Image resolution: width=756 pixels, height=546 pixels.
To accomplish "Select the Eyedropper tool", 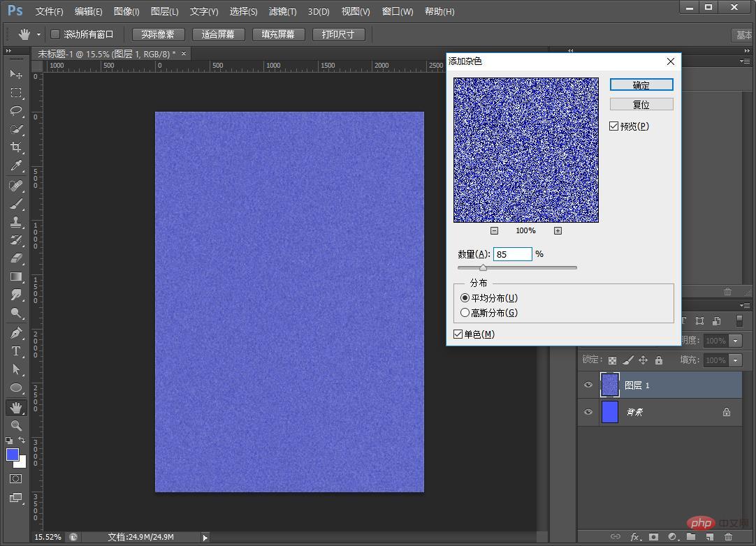I will click(16, 165).
